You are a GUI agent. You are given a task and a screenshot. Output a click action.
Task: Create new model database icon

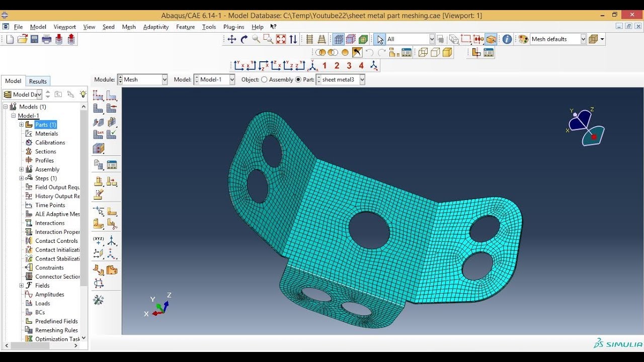pyautogui.click(x=10, y=39)
